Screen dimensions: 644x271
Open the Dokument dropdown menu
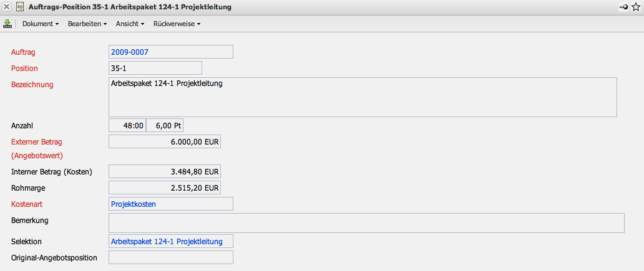(41, 24)
